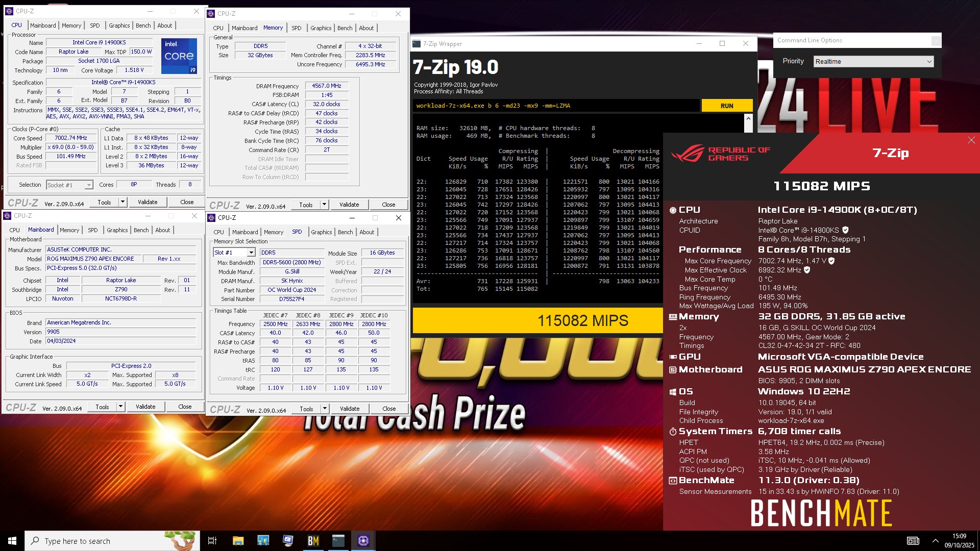Click Close in Mainboard tab window
Image resolution: width=980 pixels, height=551 pixels.
[185, 407]
